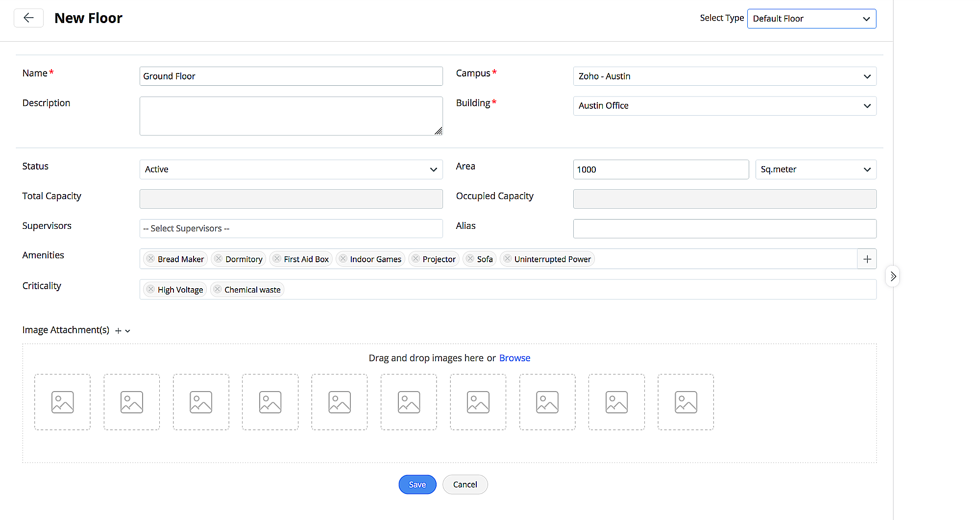The image size is (980, 520).
Task: Open the Building dropdown
Action: pos(724,106)
